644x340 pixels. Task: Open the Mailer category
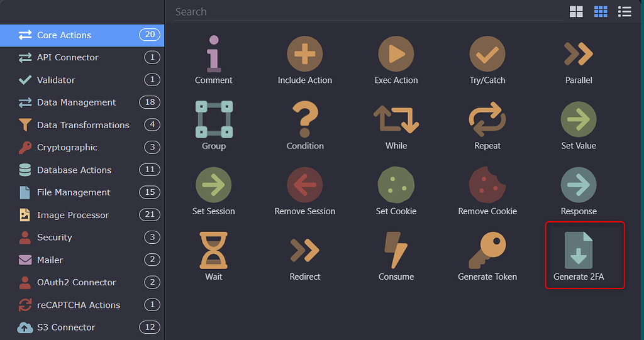click(50, 260)
